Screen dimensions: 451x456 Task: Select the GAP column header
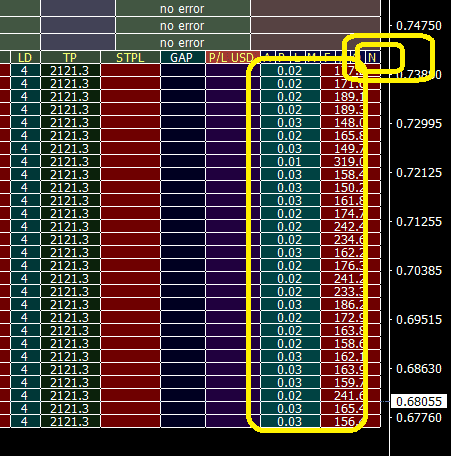point(182,57)
